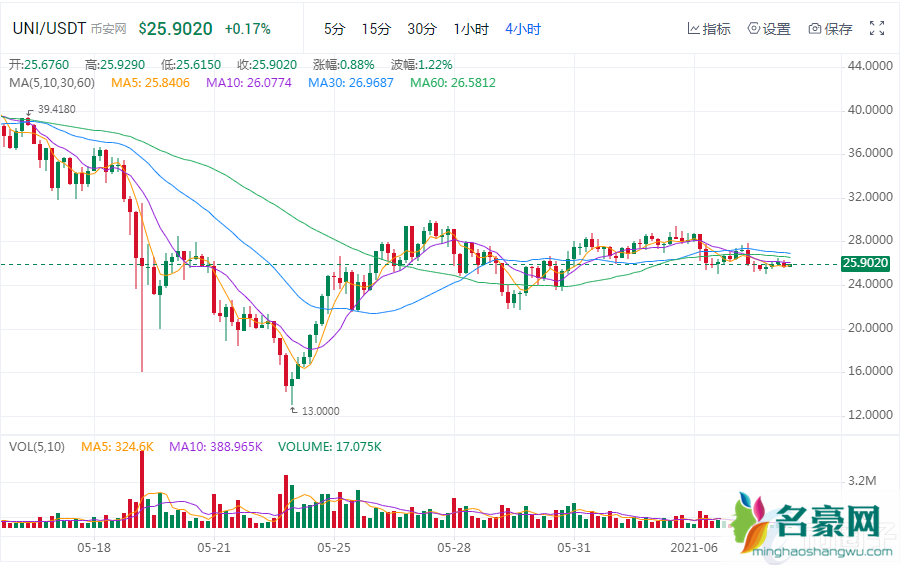Screen dimensions: 901x565
Task: Click the 13.0000 low marker
Action: click(x=320, y=411)
